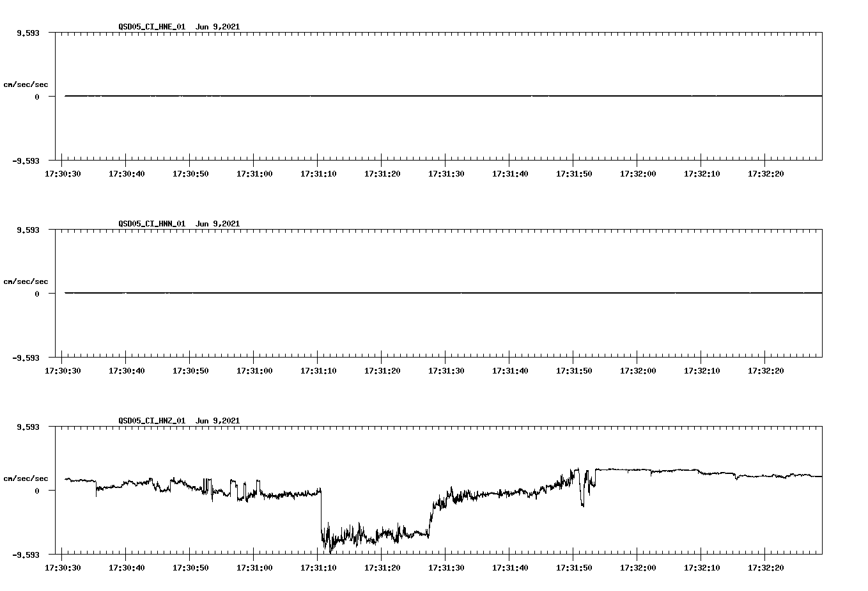This screenshot has width=868, height=591.
Task: Click the HNN plot lower limit -9.593
Action: tap(26, 358)
